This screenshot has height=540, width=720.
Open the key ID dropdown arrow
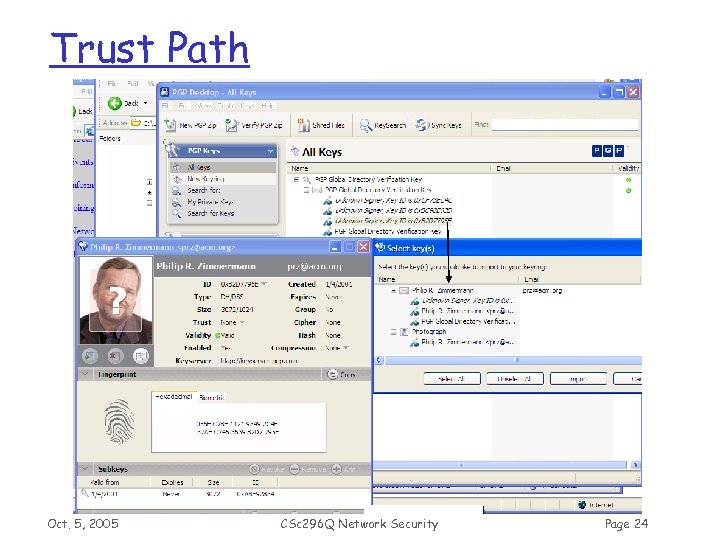[x=264, y=284]
